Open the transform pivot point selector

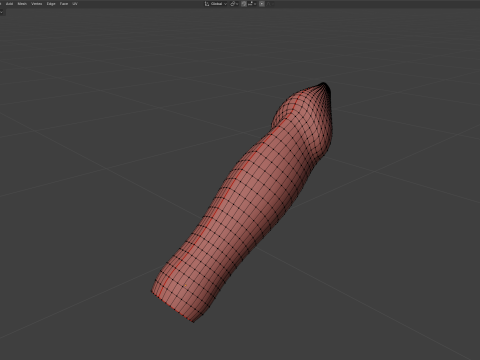point(234,4)
